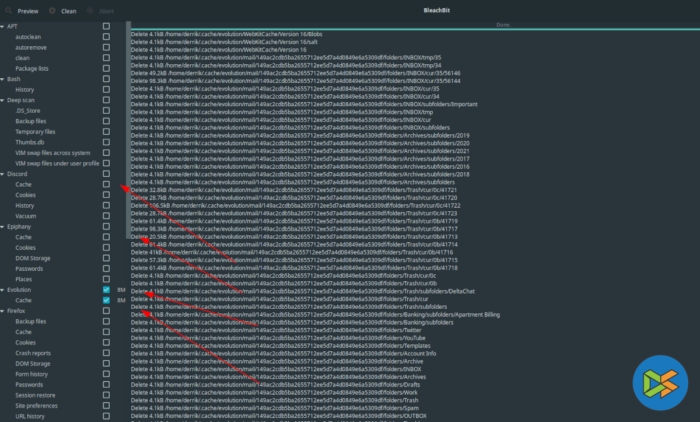This screenshot has width=700, height=422.
Task: Toggle the APT category checkbox
Action: (x=106, y=26)
